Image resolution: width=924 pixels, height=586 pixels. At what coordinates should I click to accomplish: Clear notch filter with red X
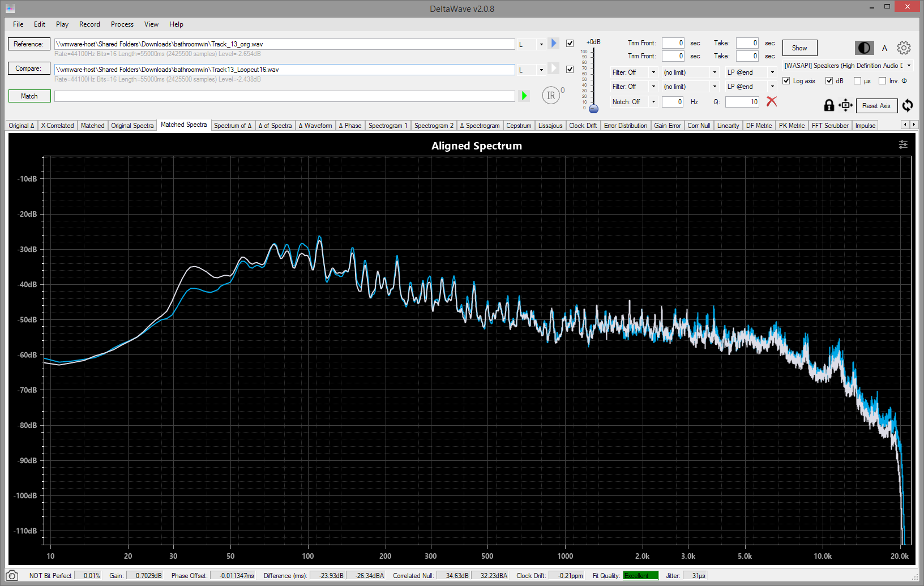tap(772, 101)
